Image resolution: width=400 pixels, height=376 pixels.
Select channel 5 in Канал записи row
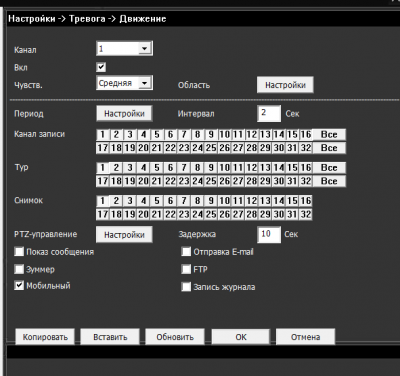(157, 135)
